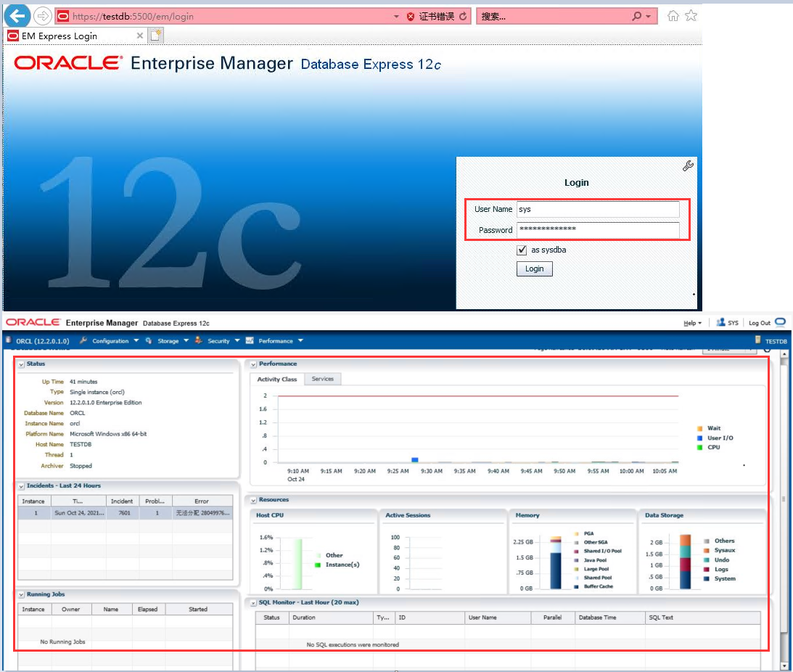Expand the Performance menu arrow
The height and width of the screenshot is (672, 793).
tap(300, 340)
